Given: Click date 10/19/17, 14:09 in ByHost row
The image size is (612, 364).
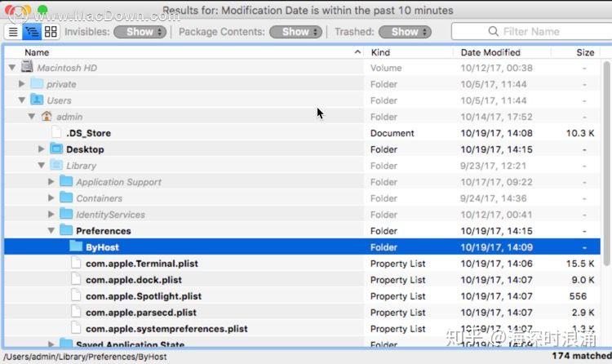Looking at the screenshot, I should tap(496, 247).
